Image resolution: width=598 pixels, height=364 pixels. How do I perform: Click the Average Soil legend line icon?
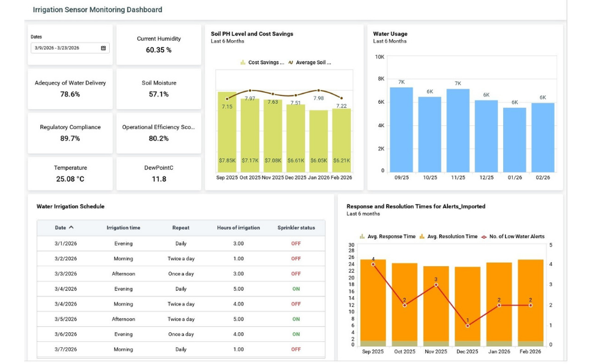291,62
